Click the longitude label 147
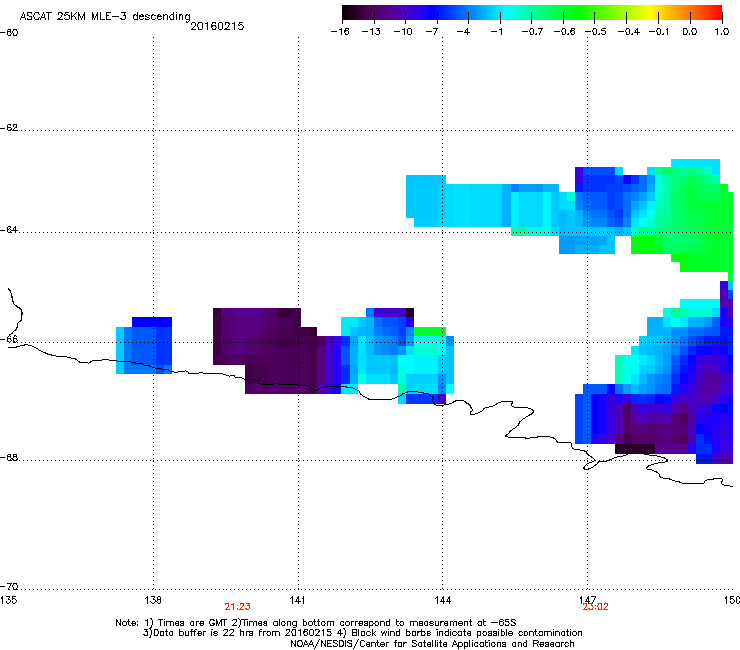The image size is (740, 650). click(x=587, y=600)
